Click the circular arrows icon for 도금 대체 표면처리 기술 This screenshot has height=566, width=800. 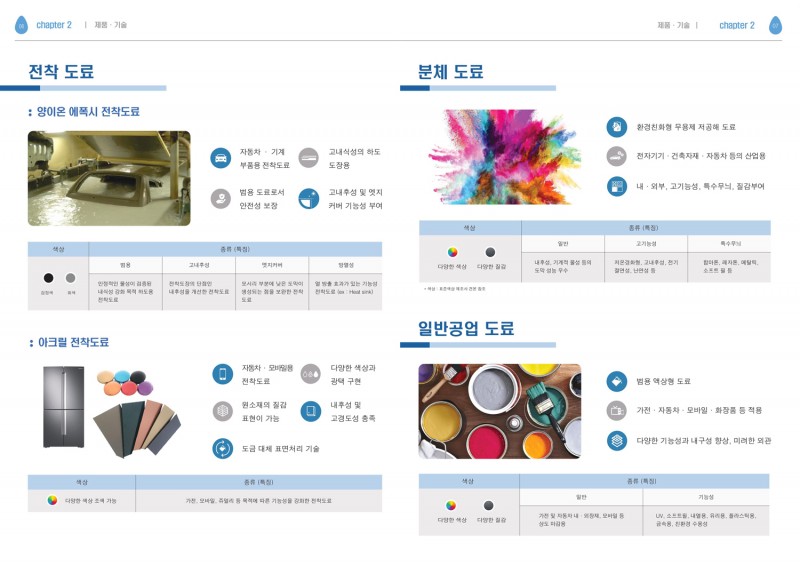[222, 449]
